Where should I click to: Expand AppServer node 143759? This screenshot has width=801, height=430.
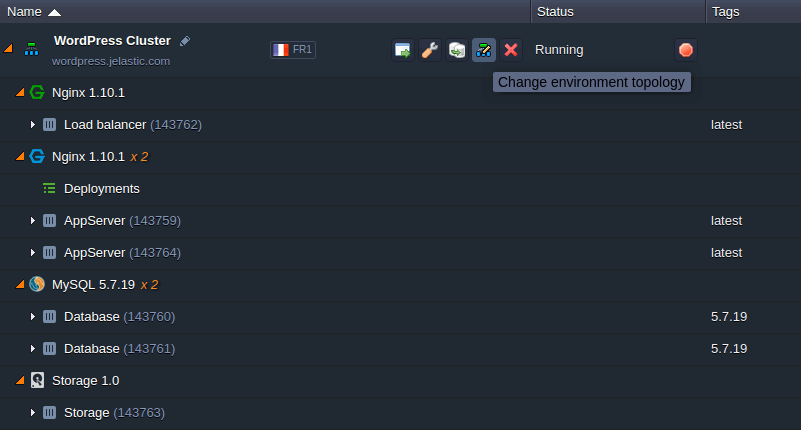(32, 221)
